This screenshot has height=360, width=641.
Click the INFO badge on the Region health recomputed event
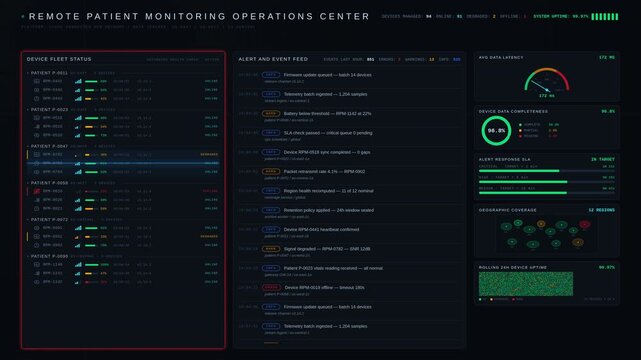[x=271, y=191]
